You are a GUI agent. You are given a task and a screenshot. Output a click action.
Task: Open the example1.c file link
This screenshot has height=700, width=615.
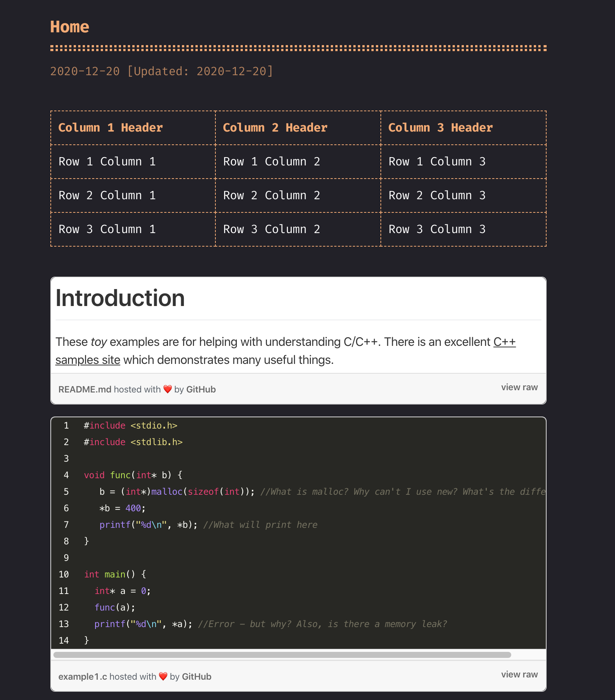pos(82,676)
